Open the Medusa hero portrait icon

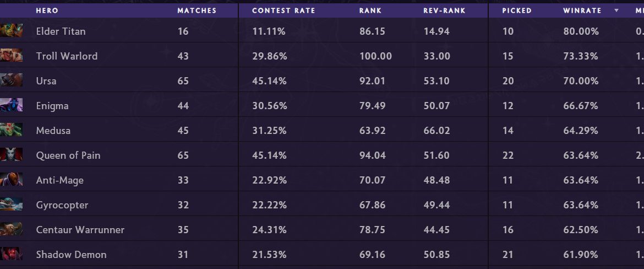point(12,130)
